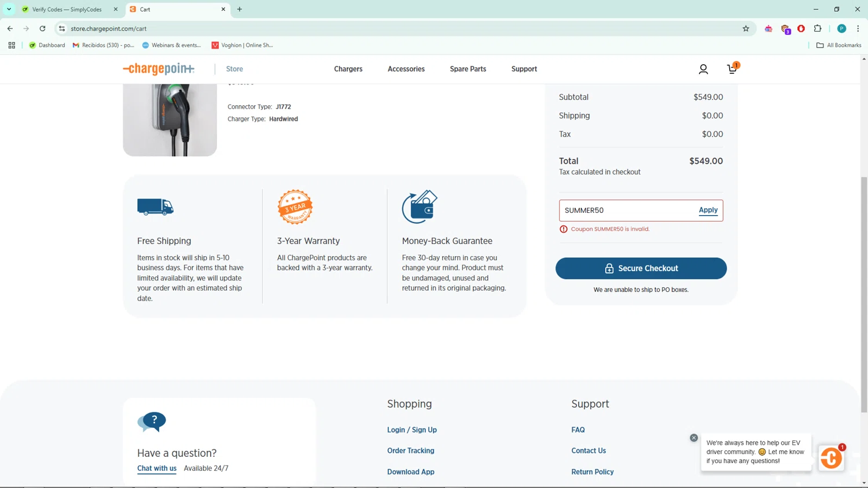Screen dimensions: 868x488
Task: Open the shopping cart icon
Action: pos(733,68)
